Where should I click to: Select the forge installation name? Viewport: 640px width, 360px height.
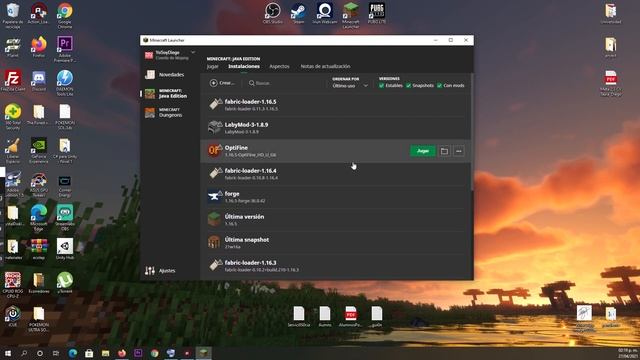click(x=232, y=194)
